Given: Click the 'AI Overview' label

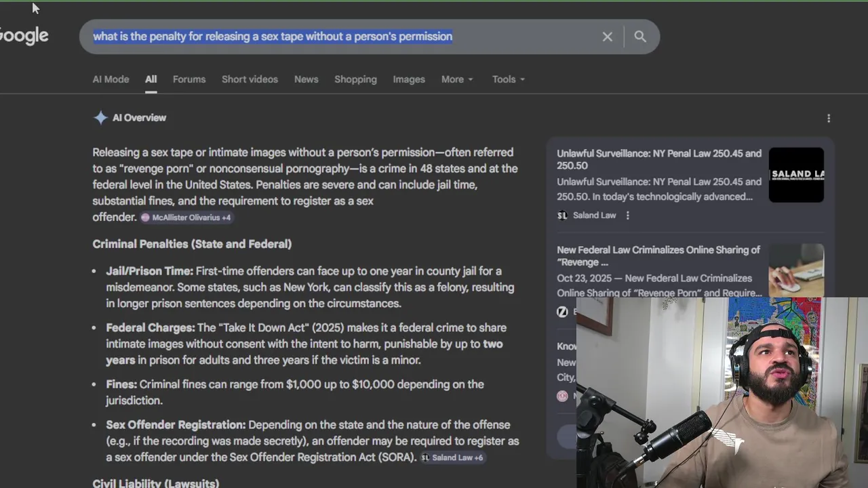Looking at the screenshot, I should (139, 118).
